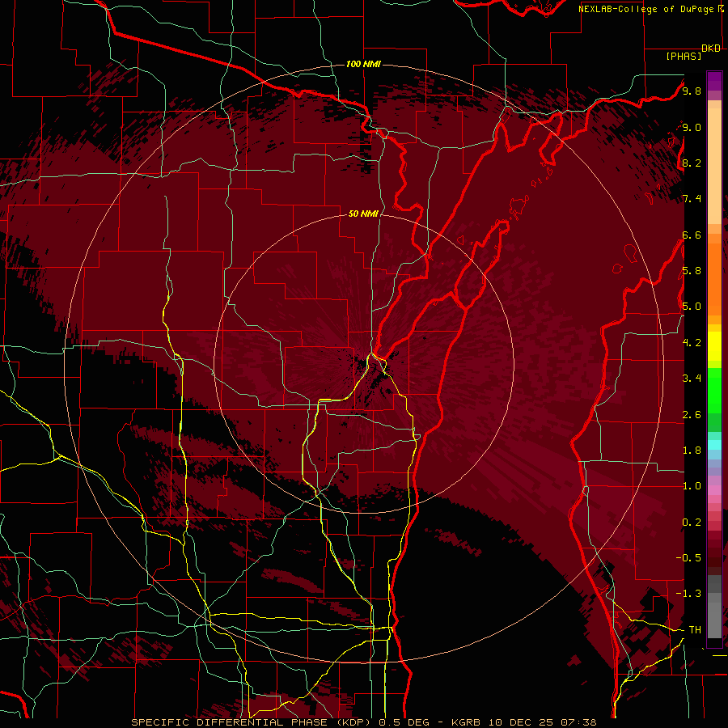This screenshot has width=728, height=728.
Task: Click the -0.5 scale value
Action: click(688, 557)
